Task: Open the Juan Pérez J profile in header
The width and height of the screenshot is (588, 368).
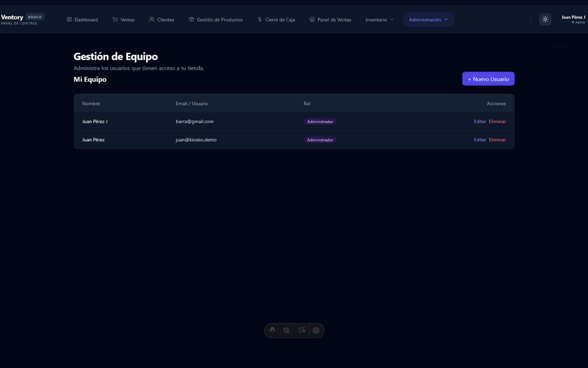Action: 573,19
